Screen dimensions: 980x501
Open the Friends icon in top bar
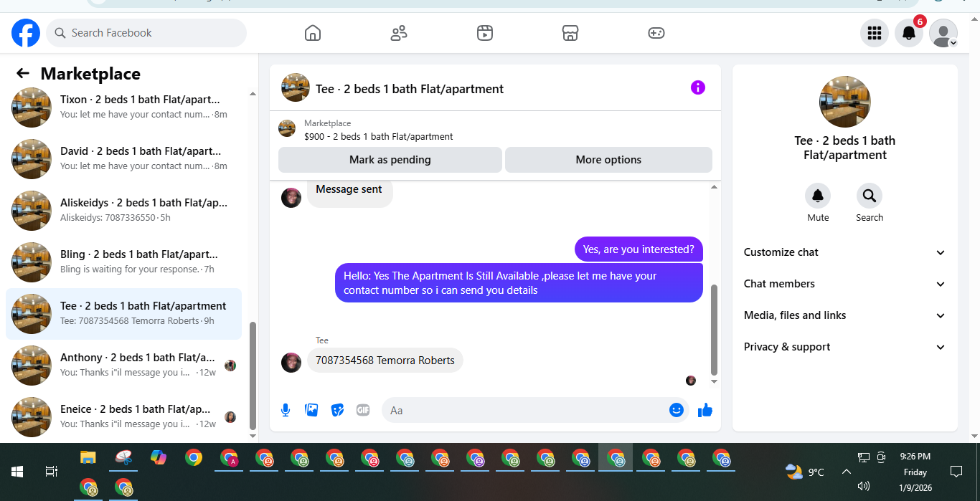tap(399, 33)
